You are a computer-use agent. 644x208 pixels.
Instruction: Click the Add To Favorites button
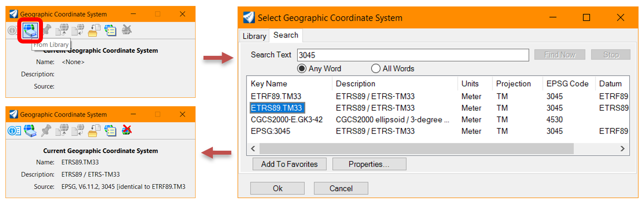(x=289, y=164)
